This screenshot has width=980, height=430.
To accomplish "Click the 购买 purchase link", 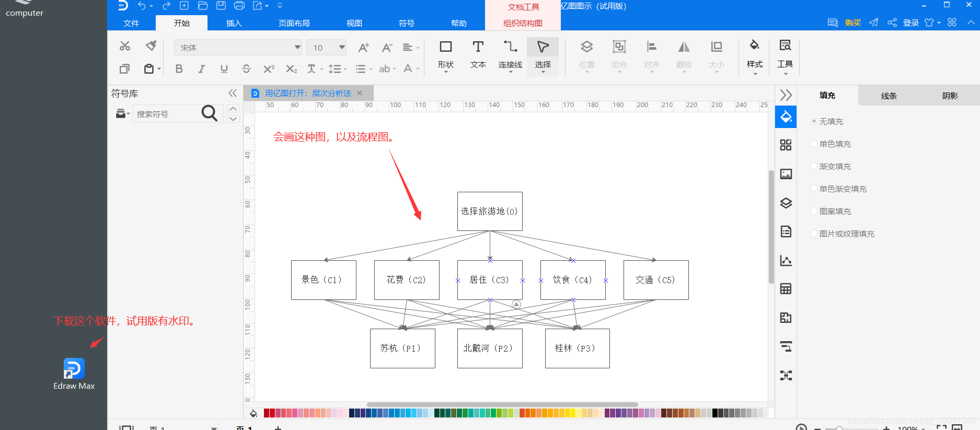I will [853, 22].
